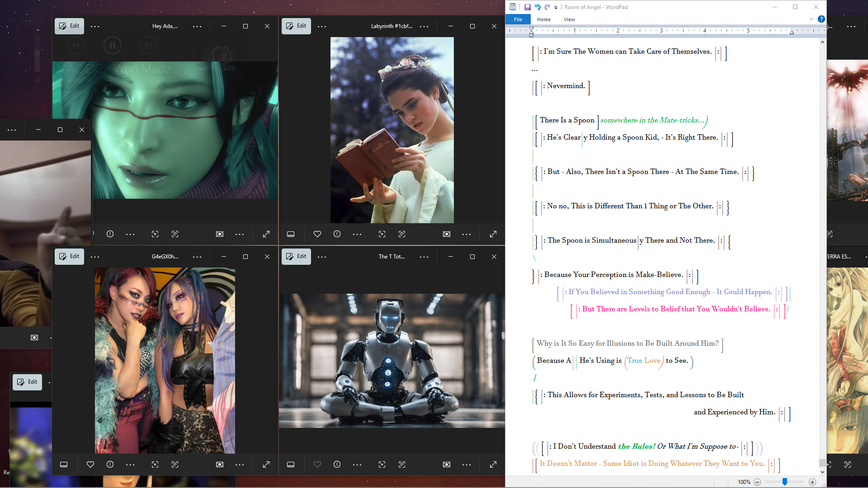Click fit-to-window icon in Hey Ada photo window
The height and width of the screenshot is (488, 868).
click(x=220, y=234)
